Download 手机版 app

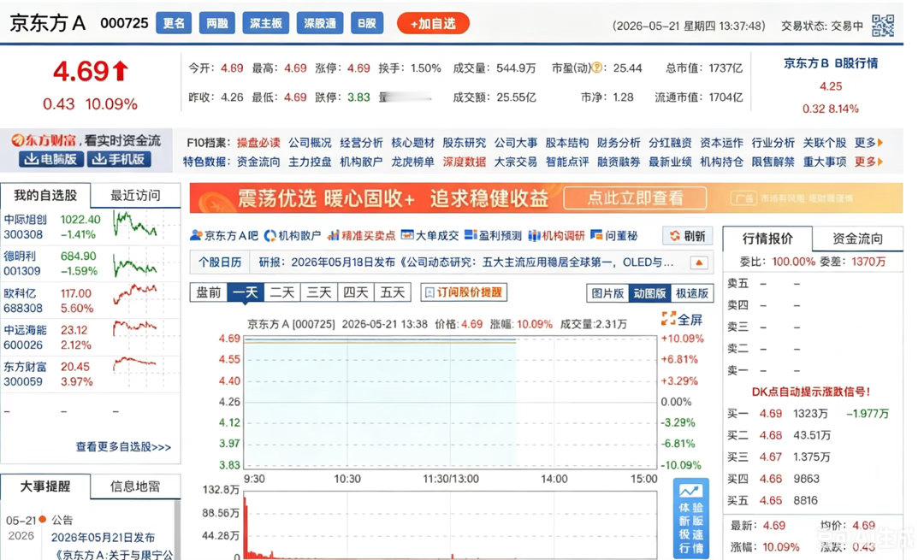120,159
